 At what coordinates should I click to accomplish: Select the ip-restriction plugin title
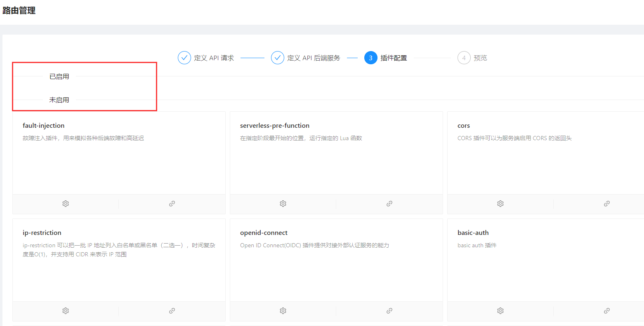tap(42, 233)
